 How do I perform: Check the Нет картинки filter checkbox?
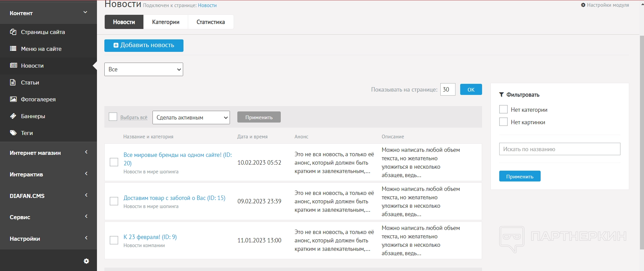click(x=503, y=122)
